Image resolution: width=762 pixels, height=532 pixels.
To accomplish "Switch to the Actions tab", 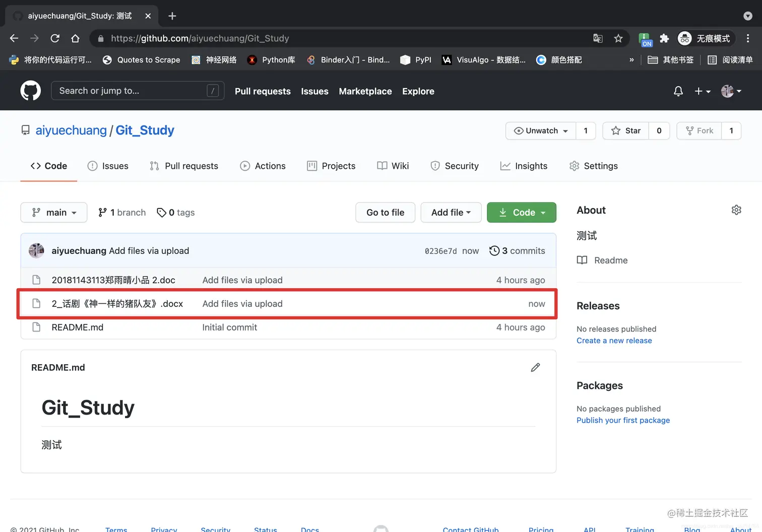I will [x=263, y=166].
